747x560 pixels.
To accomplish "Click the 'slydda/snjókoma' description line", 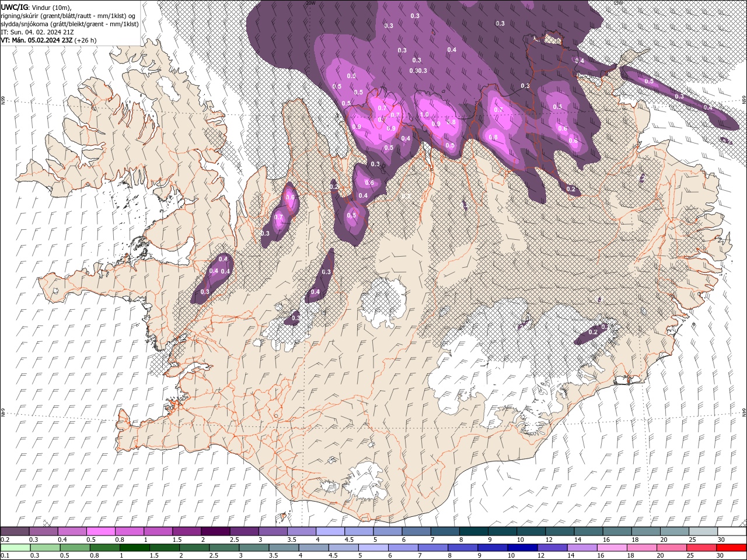I will coord(69,24).
